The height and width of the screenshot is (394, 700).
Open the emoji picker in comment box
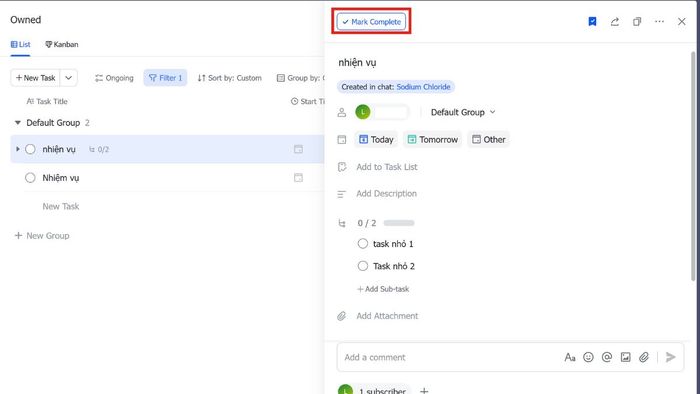(x=588, y=357)
